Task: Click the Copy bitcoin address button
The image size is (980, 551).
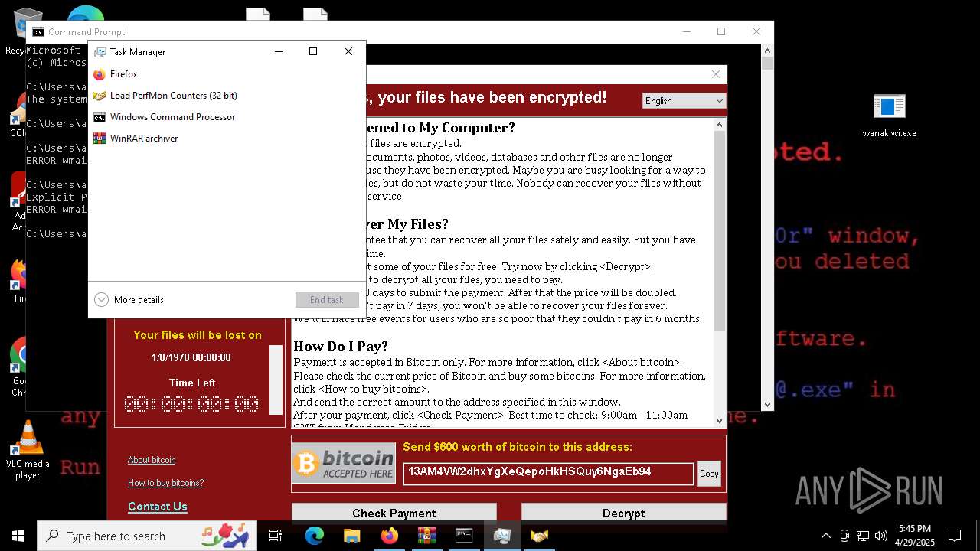Action: 709,474
